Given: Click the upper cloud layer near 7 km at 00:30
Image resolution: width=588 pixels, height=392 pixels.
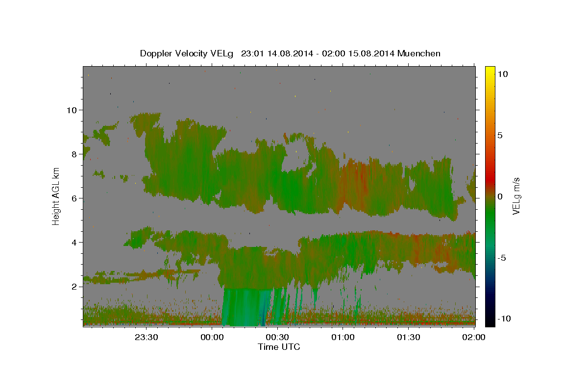Looking at the screenshot, I should [x=277, y=176].
